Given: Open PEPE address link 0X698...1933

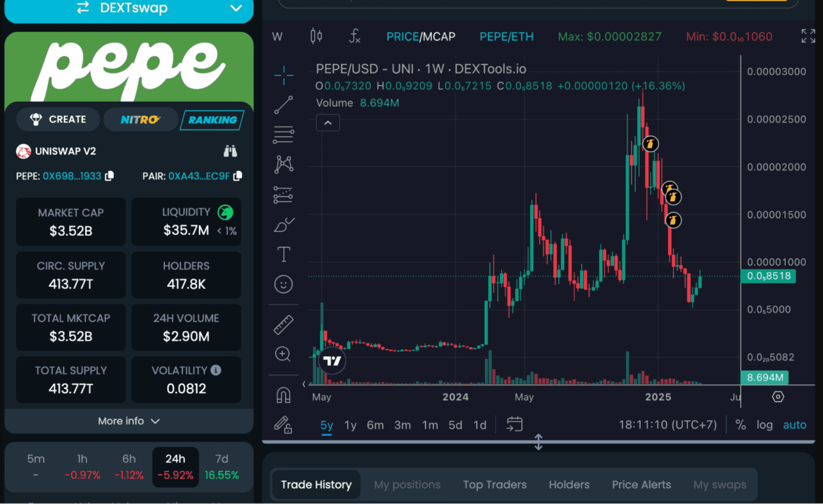Looking at the screenshot, I should (72, 176).
